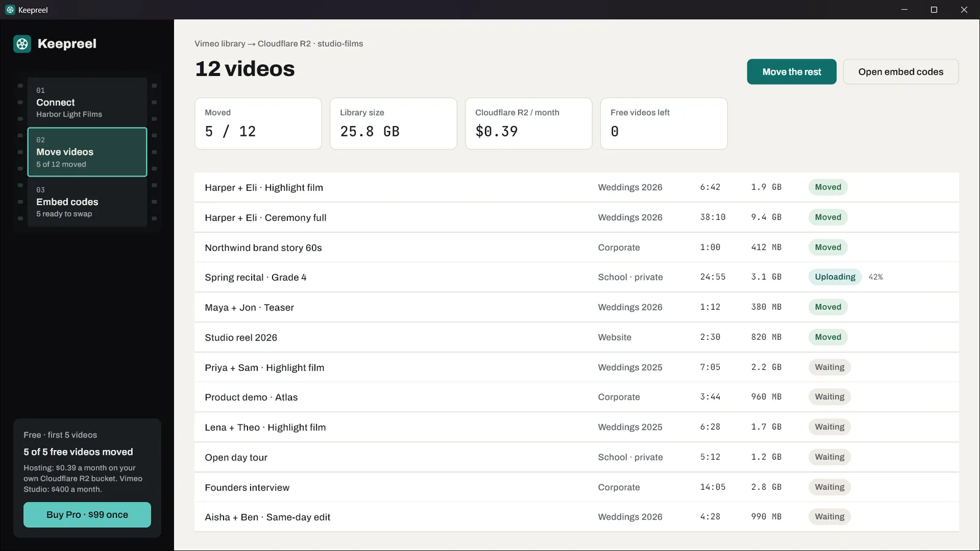The width and height of the screenshot is (980, 551).
Task: Select Product demo Atlas video
Action: 576,397
